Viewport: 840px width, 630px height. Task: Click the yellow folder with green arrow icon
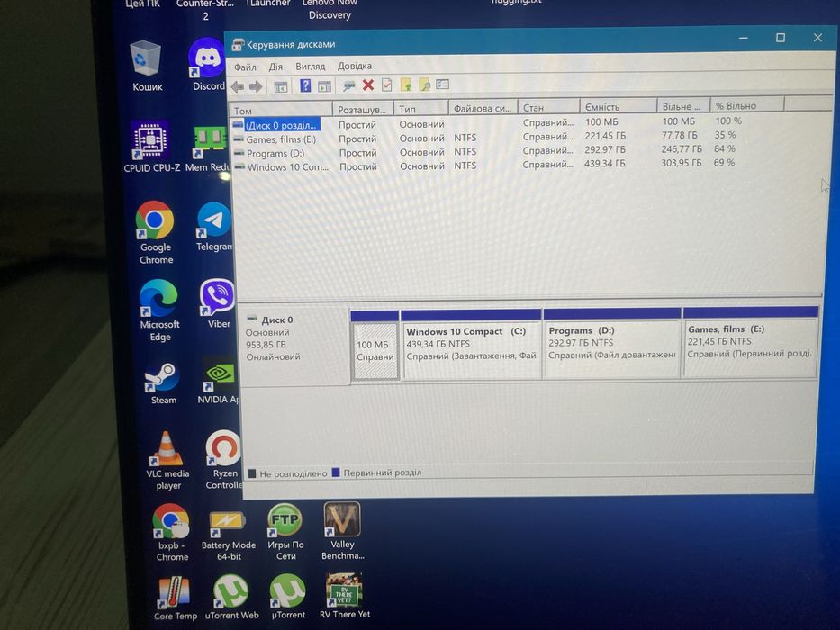pos(405,85)
